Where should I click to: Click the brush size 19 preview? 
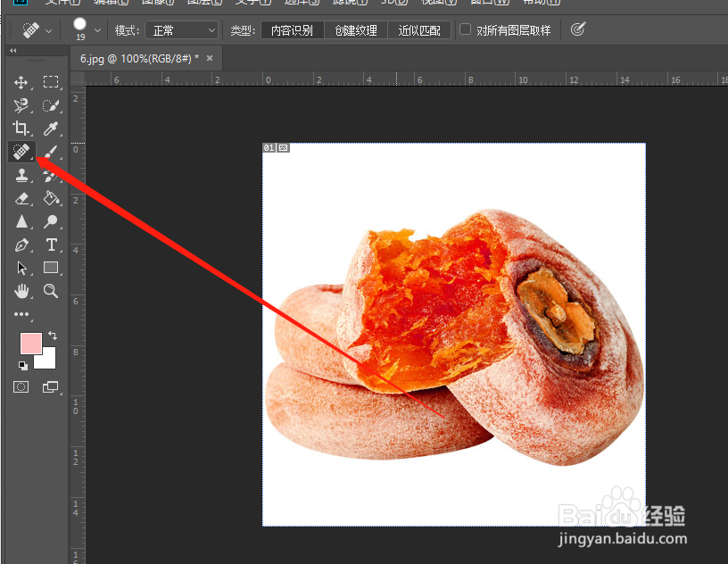80,29
